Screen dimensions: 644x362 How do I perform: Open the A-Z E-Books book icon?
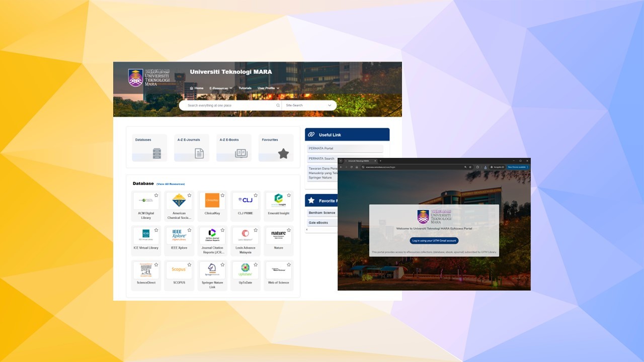click(241, 154)
